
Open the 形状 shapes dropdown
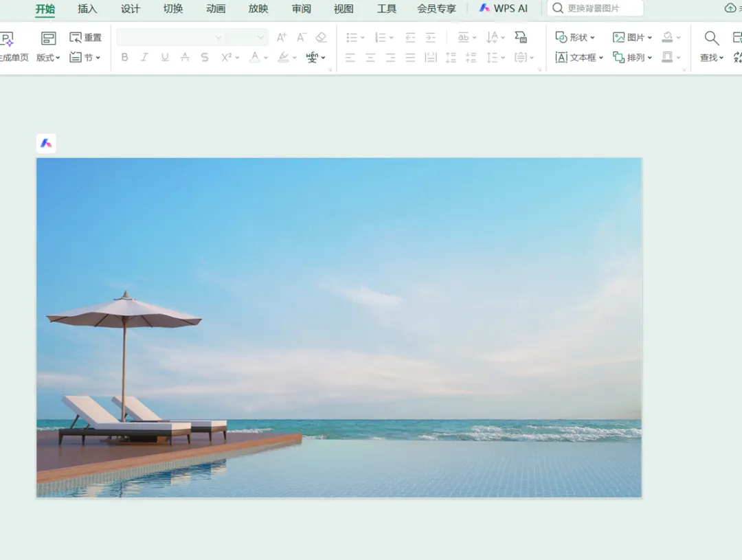pyautogui.click(x=575, y=37)
